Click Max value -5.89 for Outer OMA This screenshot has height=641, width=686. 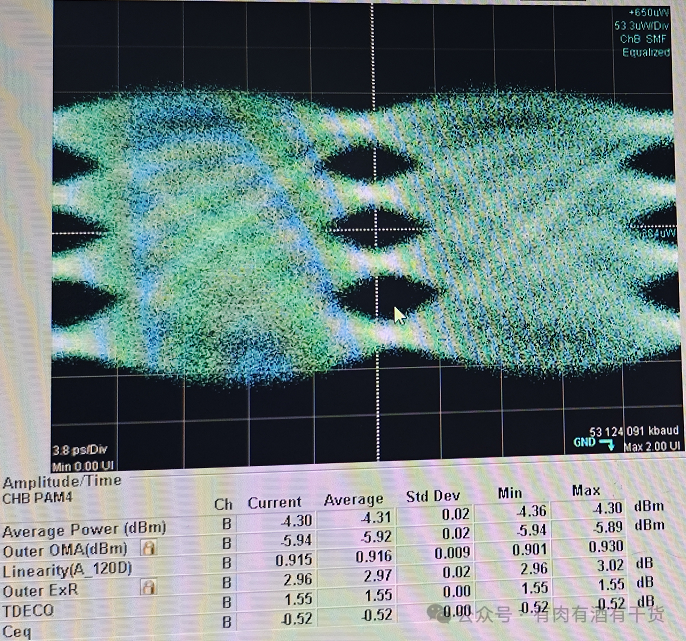pyautogui.click(x=608, y=527)
